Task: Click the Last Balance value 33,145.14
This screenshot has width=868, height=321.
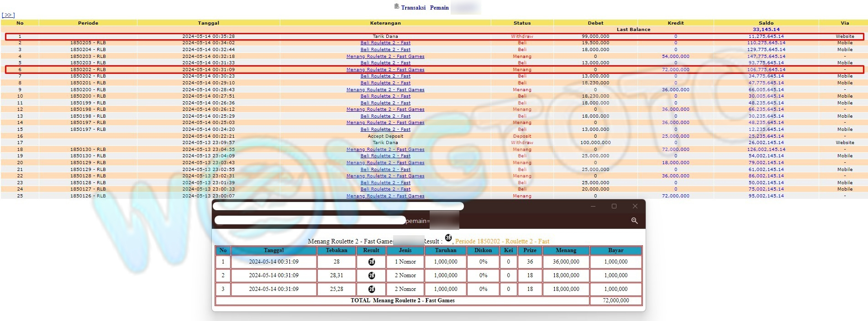Action: 766,29
